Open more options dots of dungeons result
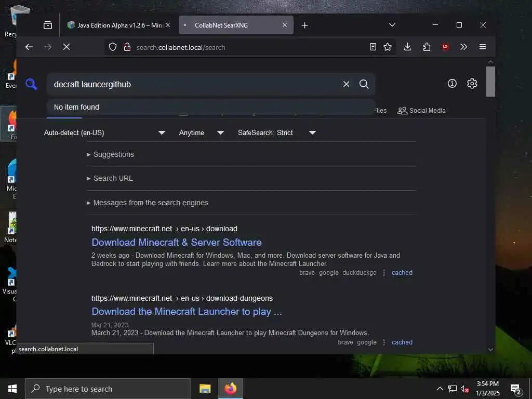The image size is (532, 399). click(384, 342)
